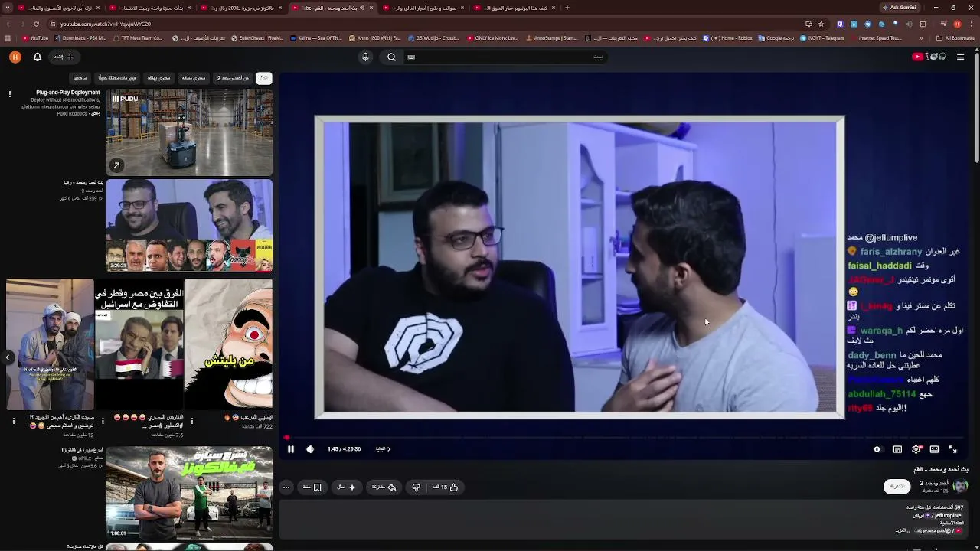The height and width of the screenshot is (551, 980).
Task: Mute the video with the speaker icon
Action: (x=310, y=449)
